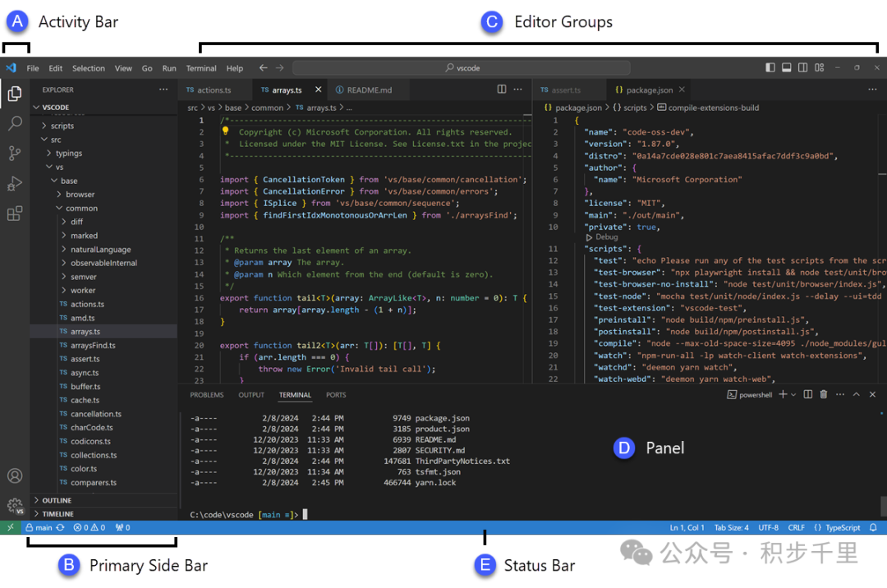Collapse the src folder
This screenshot has width=887, height=588.
point(103,140)
